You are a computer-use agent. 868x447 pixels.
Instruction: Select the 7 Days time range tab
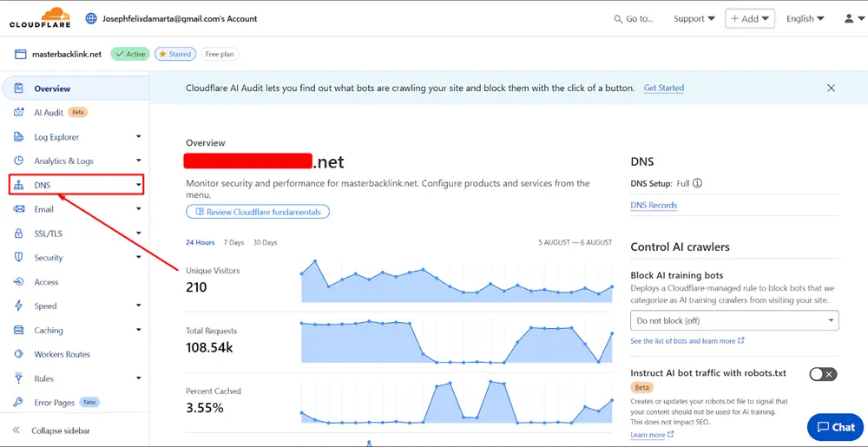coord(233,242)
